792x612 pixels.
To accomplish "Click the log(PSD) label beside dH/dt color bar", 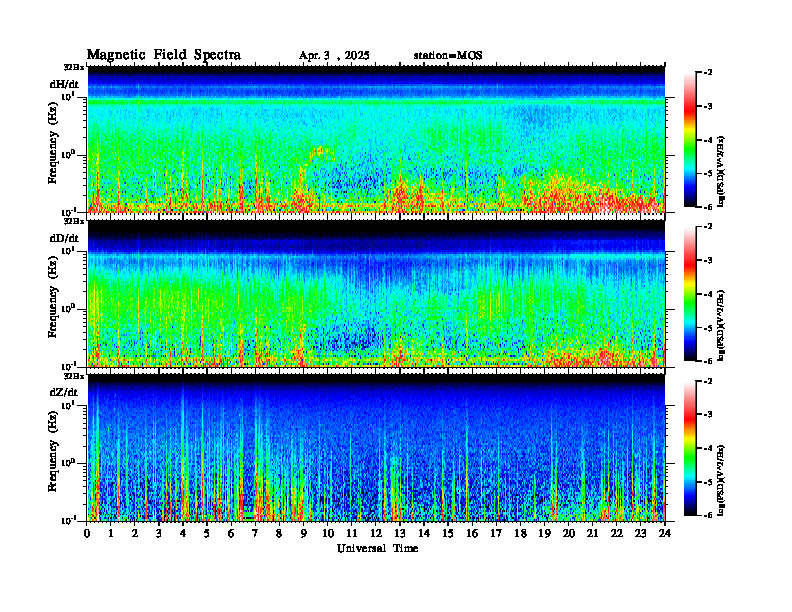I will pos(722,170).
